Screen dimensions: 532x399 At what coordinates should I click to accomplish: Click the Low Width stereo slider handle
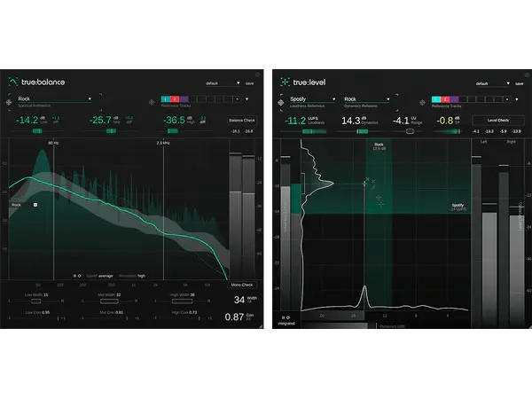(35, 301)
